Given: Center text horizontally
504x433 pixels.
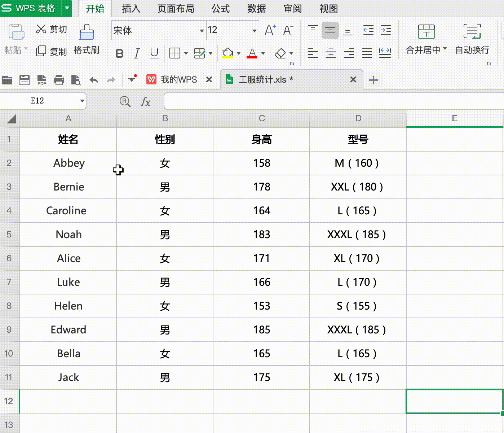Looking at the screenshot, I should 331,53.
